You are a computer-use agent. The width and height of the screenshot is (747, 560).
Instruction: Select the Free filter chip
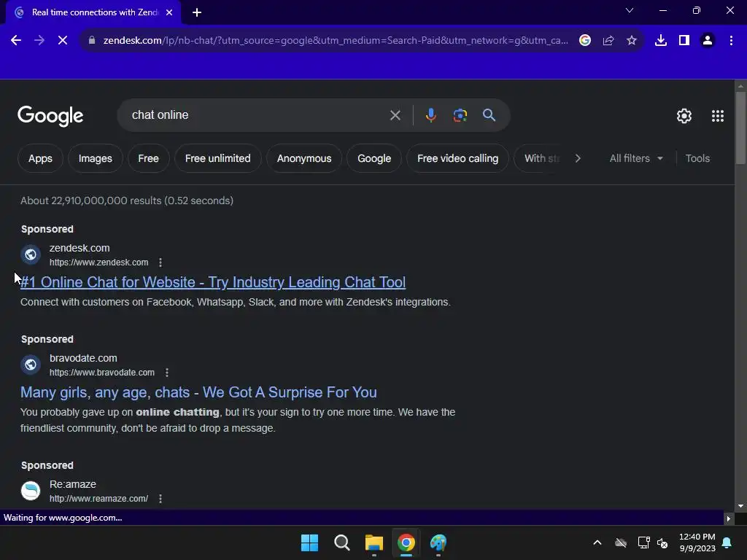tap(148, 158)
